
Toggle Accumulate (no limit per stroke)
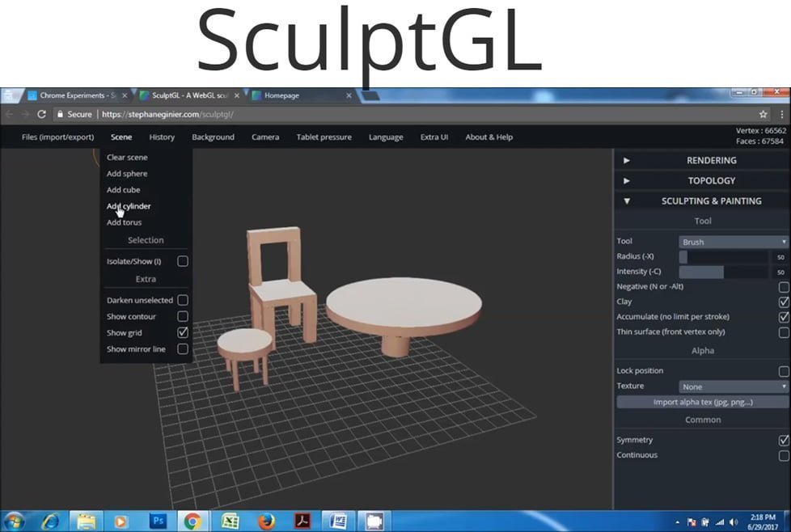[x=784, y=317]
